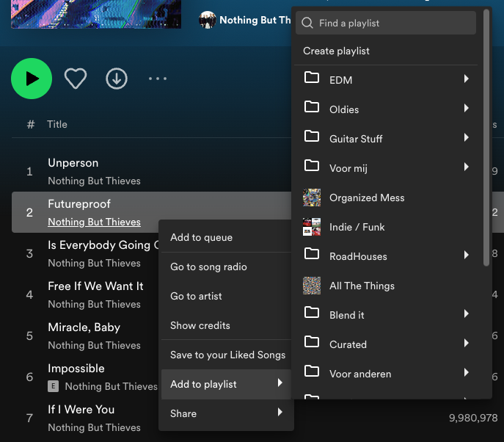Open Nothing But Thieves artist link in header
The height and width of the screenshot is (442, 504).
tap(255, 20)
